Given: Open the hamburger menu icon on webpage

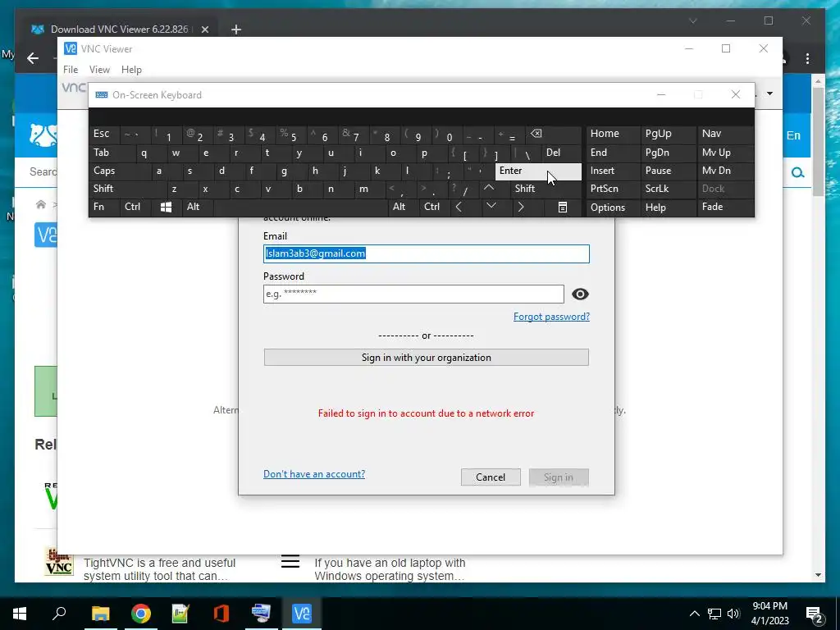Looking at the screenshot, I should (x=290, y=562).
